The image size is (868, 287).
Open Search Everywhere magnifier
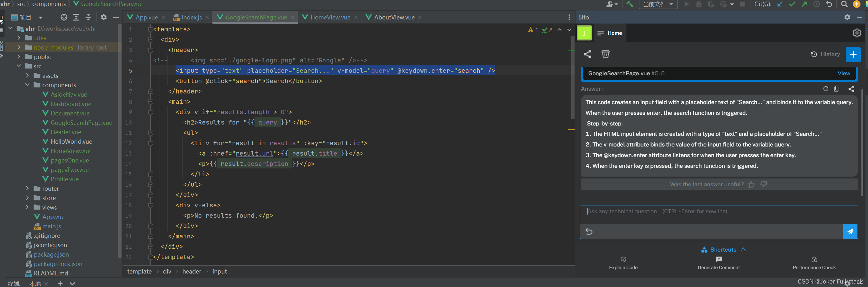coord(844,4)
